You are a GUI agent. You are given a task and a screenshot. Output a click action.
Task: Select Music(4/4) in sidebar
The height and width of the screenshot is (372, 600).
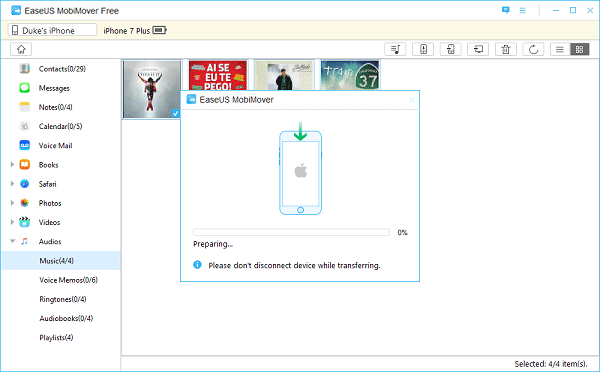[x=61, y=261]
